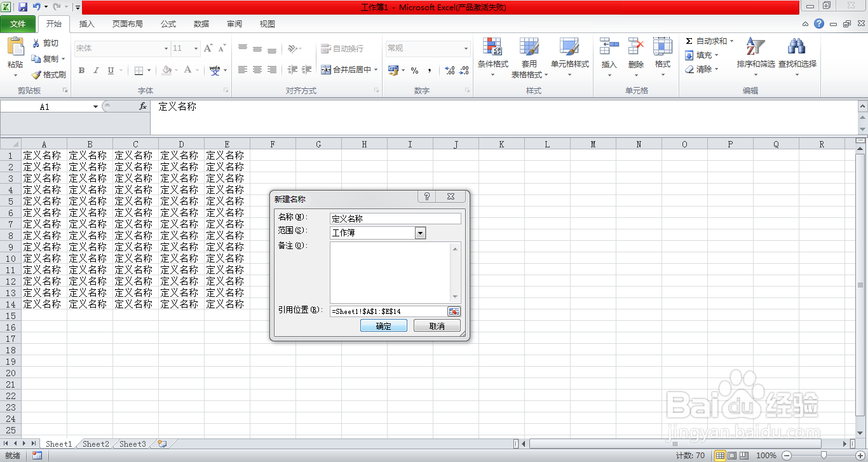The height and width of the screenshot is (462, 868).
Task: Click the Refers to (引用位置) field
Action: pyautogui.click(x=389, y=311)
